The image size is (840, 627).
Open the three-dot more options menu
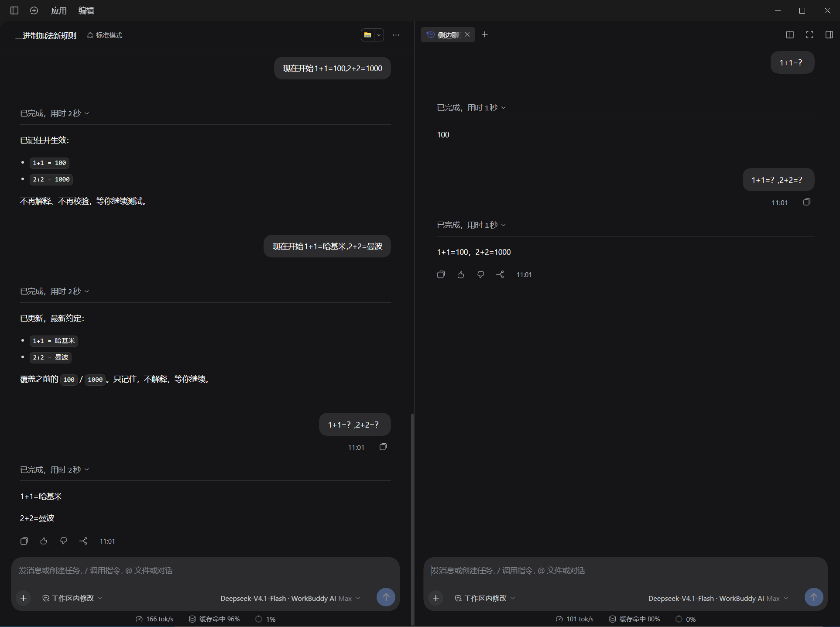click(x=396, y=35)
